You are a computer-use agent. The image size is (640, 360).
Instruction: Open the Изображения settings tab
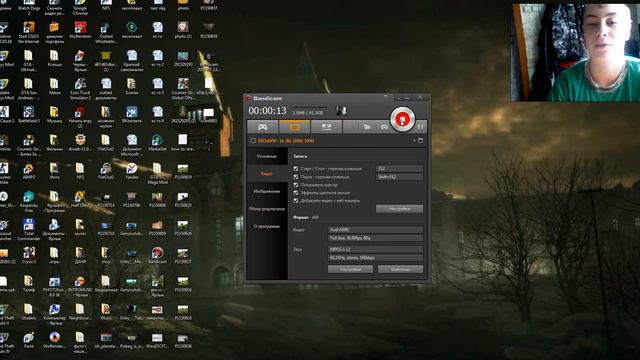pyautogui.click(x=267, y=191)
